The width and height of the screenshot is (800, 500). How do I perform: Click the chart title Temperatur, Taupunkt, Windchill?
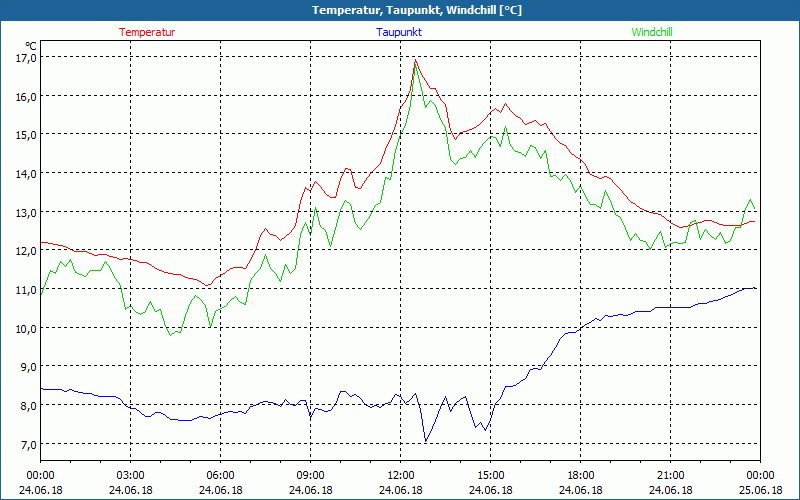click(417, 10)
